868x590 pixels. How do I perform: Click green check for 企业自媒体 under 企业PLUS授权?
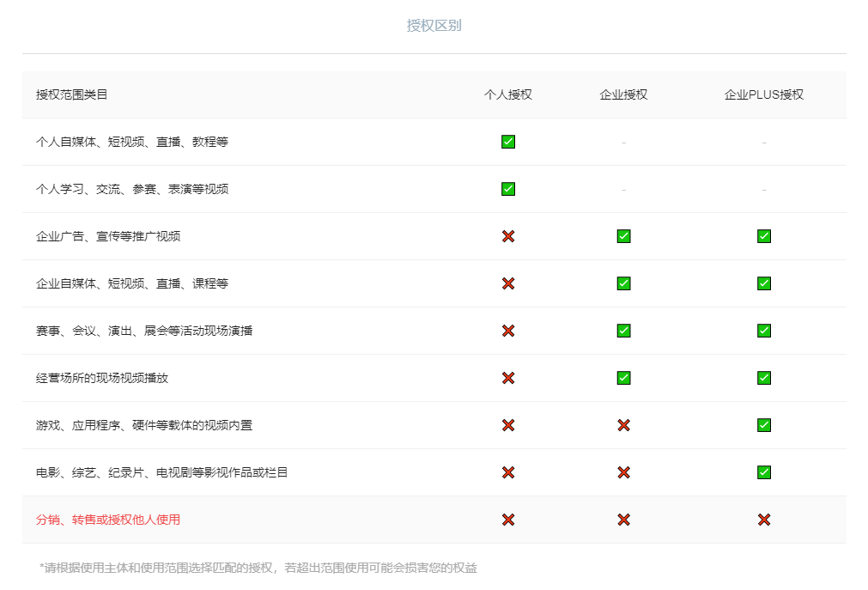(763, 283)
